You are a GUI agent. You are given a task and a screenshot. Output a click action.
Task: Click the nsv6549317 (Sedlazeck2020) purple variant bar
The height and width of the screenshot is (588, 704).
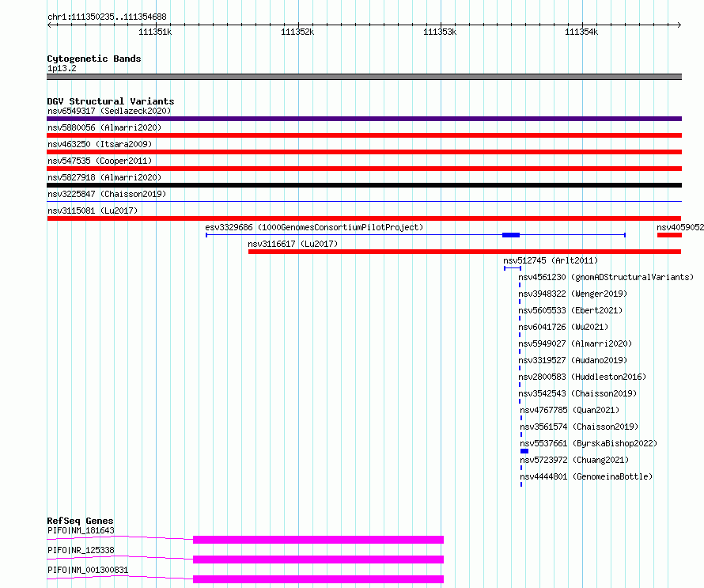(x=364, y=119)
